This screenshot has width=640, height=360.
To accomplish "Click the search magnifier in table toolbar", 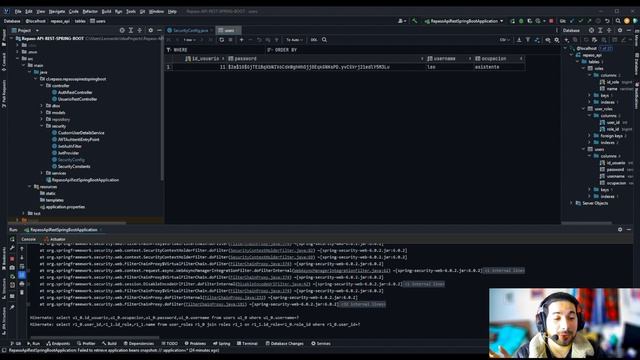I will (x=324, y=40).
